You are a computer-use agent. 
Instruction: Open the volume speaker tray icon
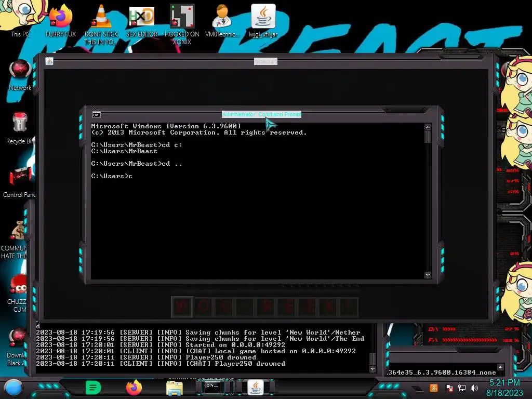click(474, 388)
